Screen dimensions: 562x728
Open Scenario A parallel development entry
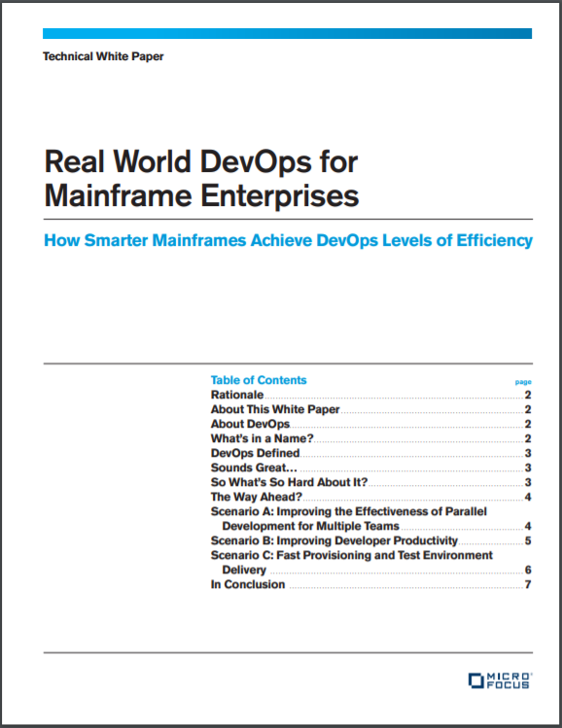370,519
